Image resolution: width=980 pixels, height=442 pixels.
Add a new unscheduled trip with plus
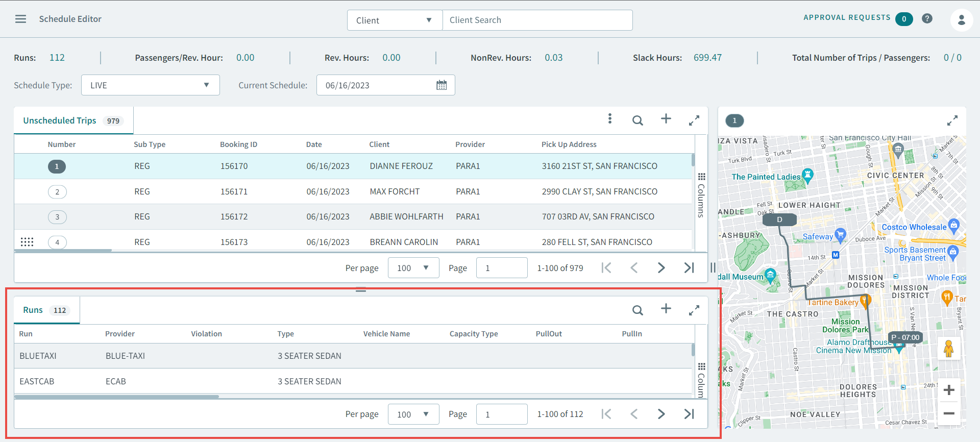click(x=666, y=119)
